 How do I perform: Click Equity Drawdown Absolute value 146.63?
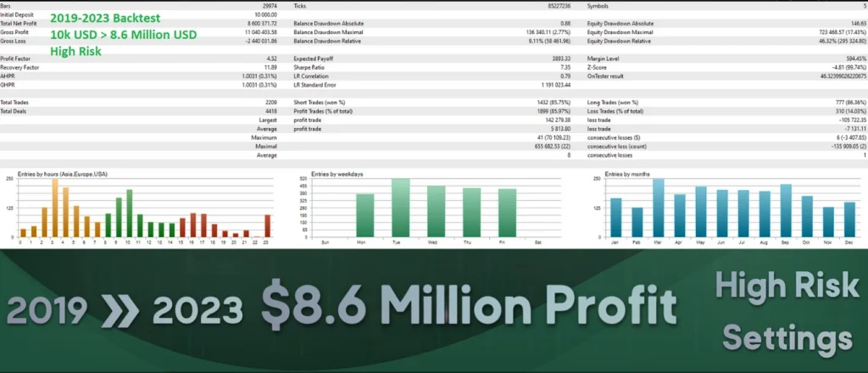(860, 24)
